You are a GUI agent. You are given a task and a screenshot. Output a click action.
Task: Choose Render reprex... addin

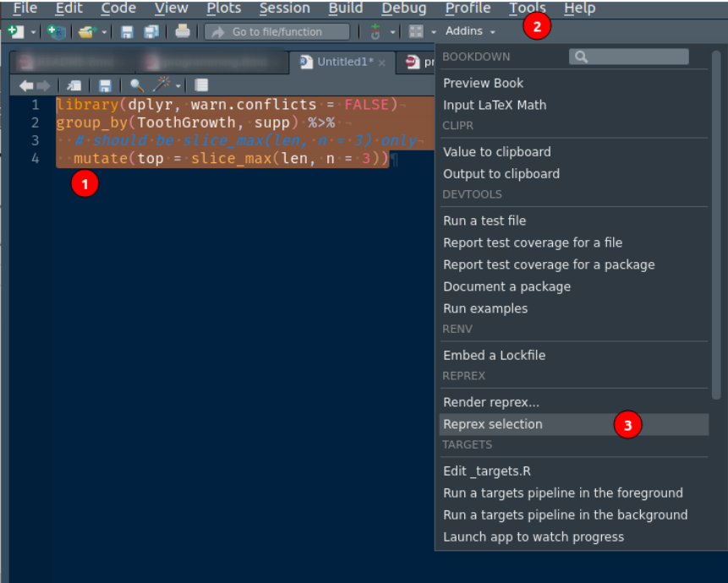(491, 402)
